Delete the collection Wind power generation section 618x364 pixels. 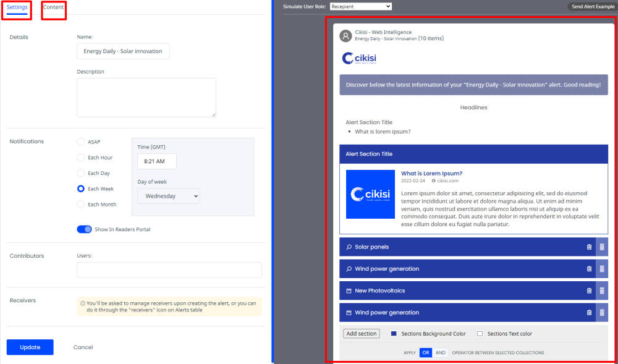(x=589, y=312)
